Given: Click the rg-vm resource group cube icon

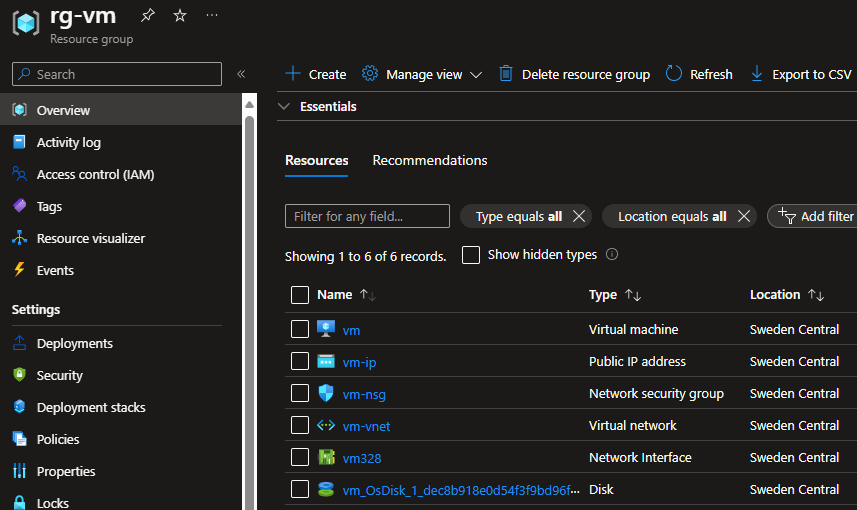Looking at the screenshot, I should tap(26, 23).
